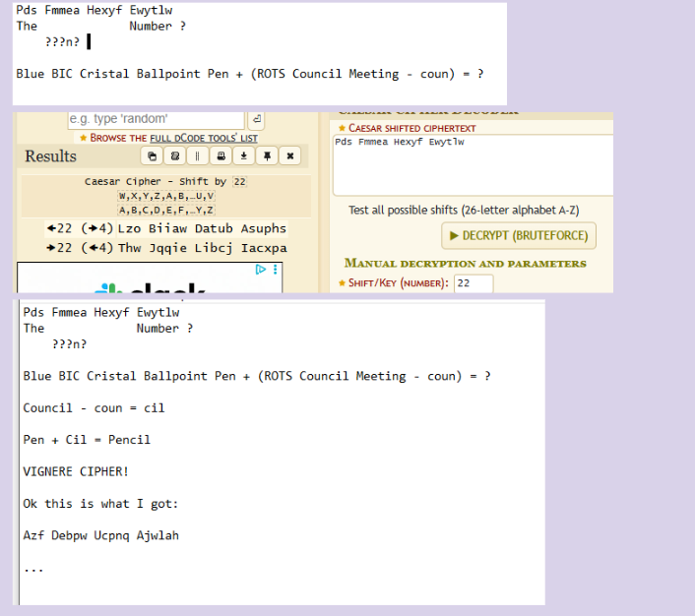Click "Test all possible shifts (26-letter alphabet A-Z)" text
Viewport: 695px width, 616px height.
pyautogui.click(x=464, y=210)
